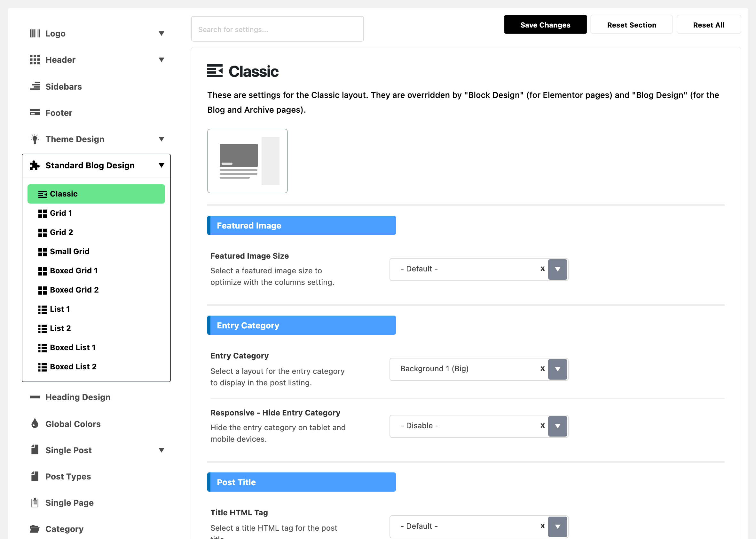Clear the Entry Category selection

542,369
